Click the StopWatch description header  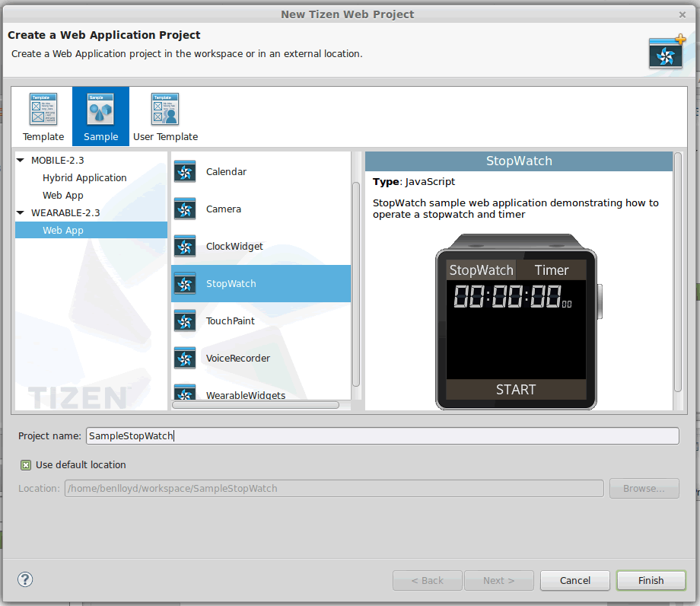coord(519,161)
